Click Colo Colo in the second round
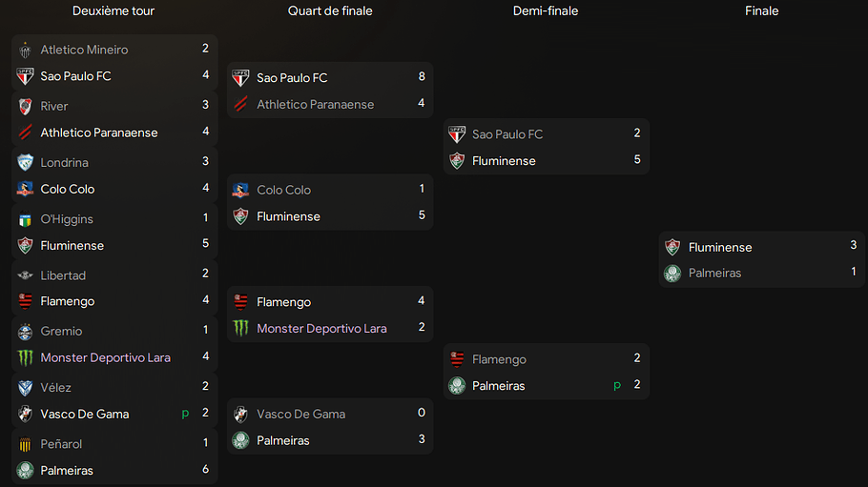The height and width of the screenshot is (487, 868). pos(68,190)
